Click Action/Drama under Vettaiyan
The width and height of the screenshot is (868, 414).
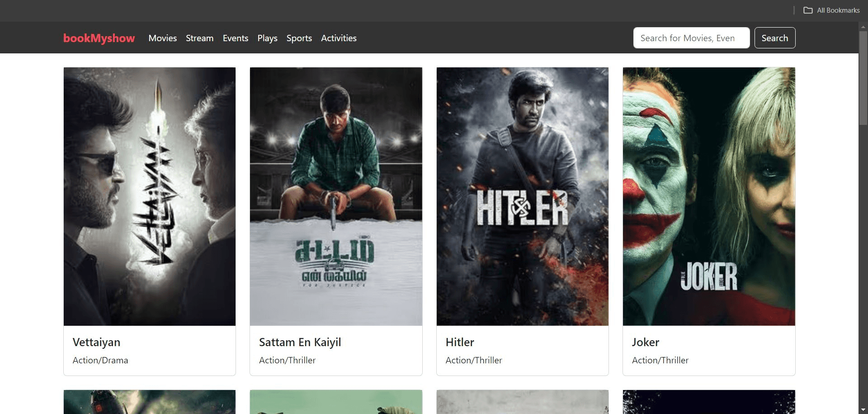point(100,360)
